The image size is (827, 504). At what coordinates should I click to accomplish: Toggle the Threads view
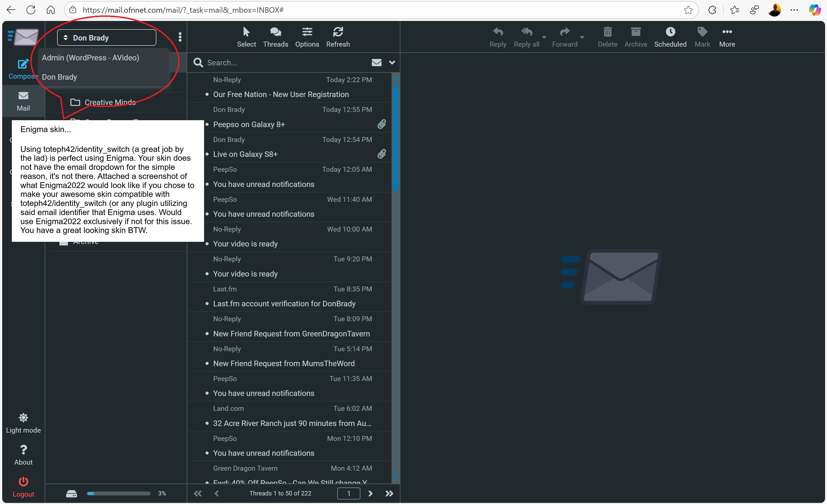(275, 37)
